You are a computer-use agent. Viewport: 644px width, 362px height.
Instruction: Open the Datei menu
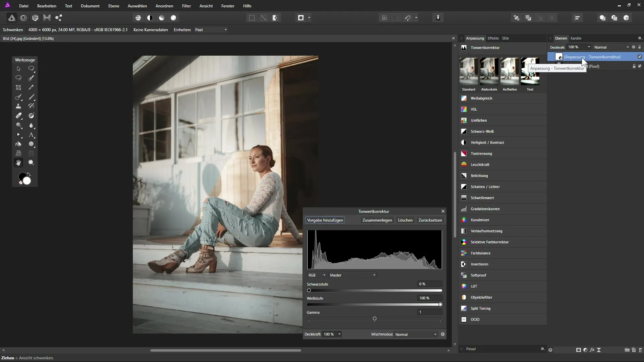(24, 6)
